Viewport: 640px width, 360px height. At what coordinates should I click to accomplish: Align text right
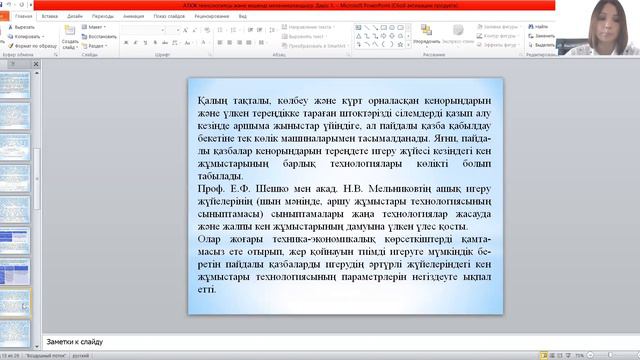(x=240, y=42)
